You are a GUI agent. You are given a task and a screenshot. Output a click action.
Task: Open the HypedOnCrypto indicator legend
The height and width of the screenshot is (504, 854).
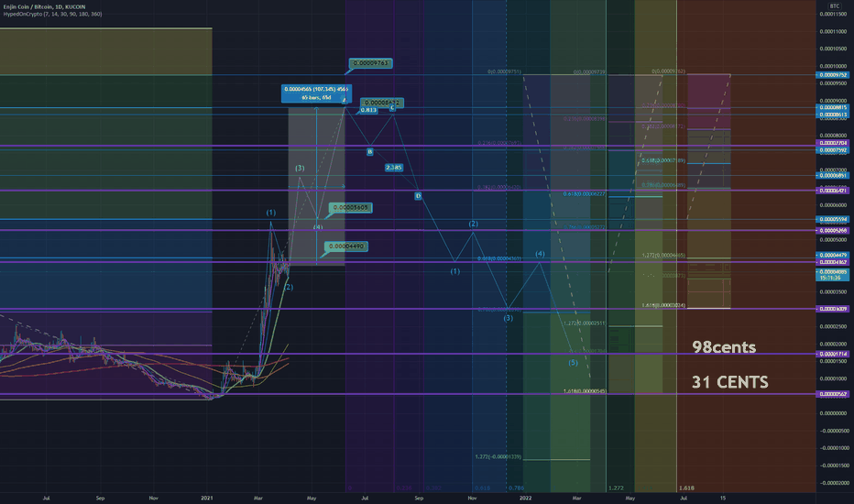(52, 14)
